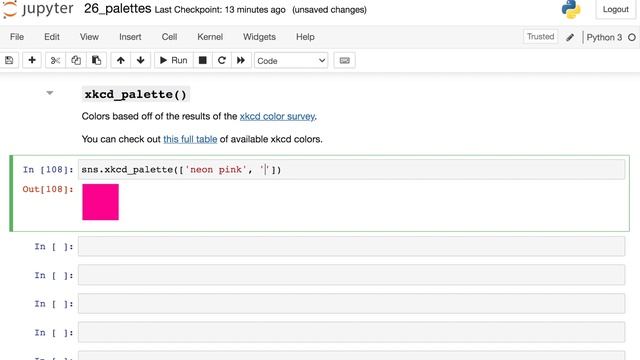
Task: Toggle the Trusted notebook indicator
Action: (540, 37)
